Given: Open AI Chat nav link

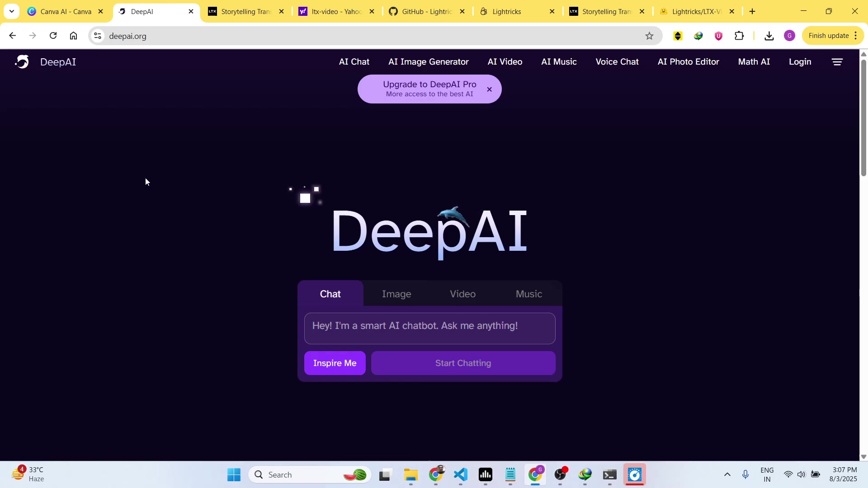Looking at the screenshot, I should [354, 62].
